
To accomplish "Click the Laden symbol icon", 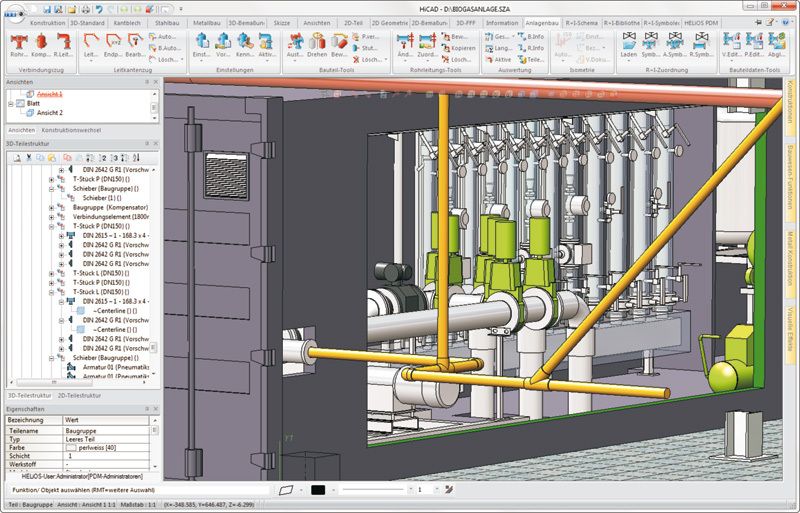I will point(629,45).
